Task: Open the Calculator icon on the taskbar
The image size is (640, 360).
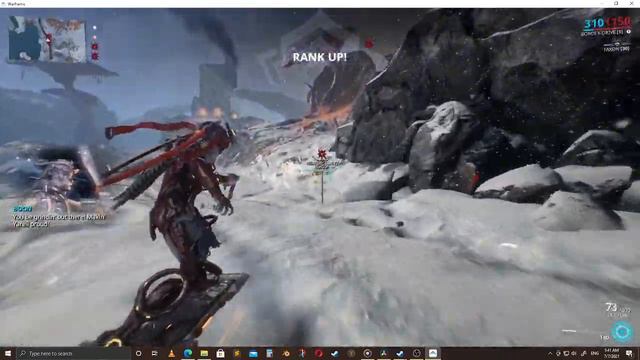Action: [269, 353]
